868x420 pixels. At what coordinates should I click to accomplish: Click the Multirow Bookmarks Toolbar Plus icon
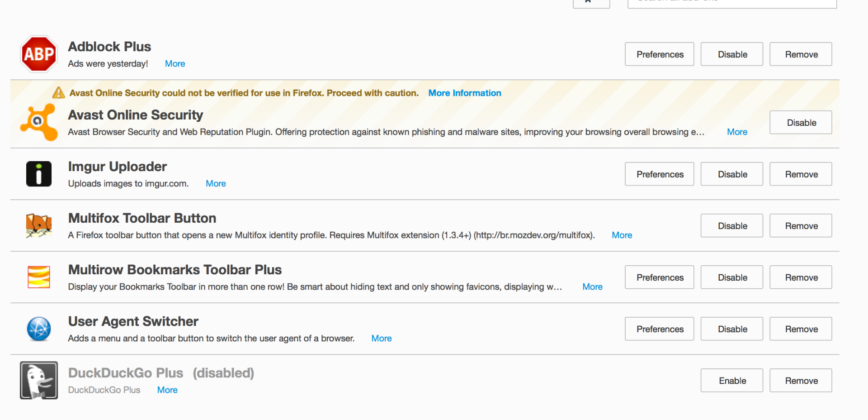tap(39, 277)
